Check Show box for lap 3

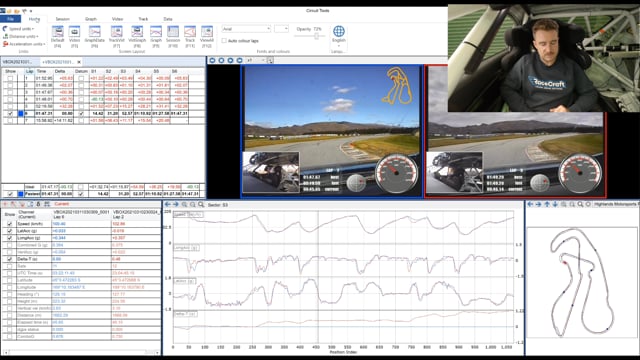[x=10, y=92]
